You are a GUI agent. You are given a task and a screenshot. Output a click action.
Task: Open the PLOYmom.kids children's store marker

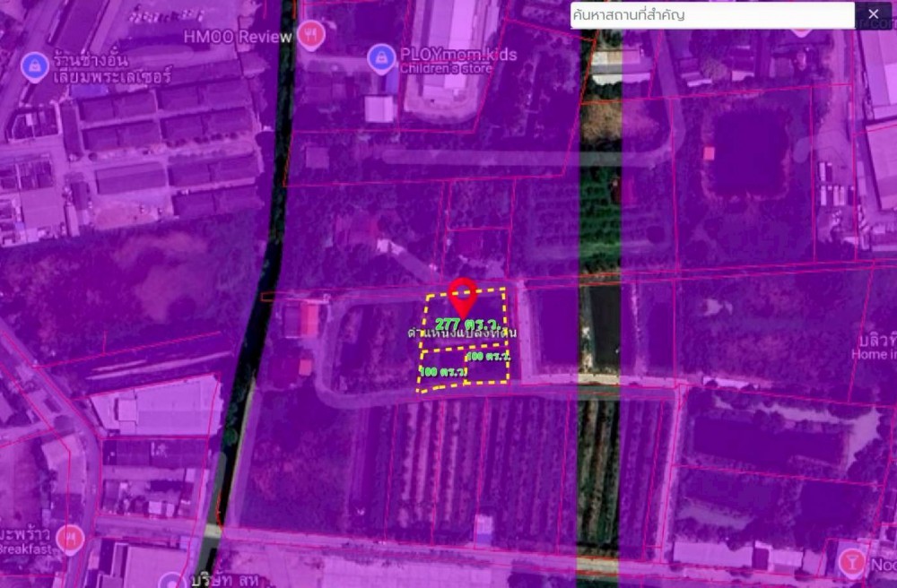tap(381, 59)
